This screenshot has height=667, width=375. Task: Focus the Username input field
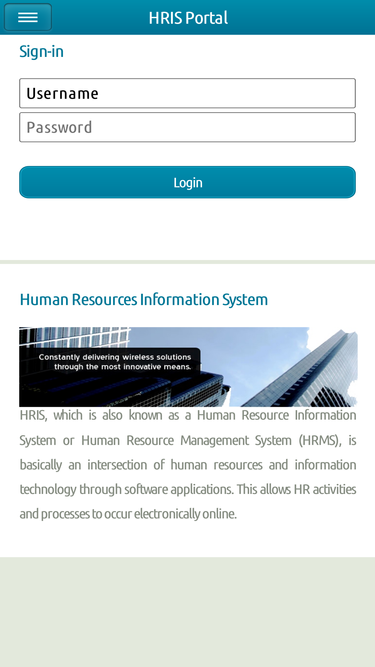pyautogui.click(x=188, y=93)
